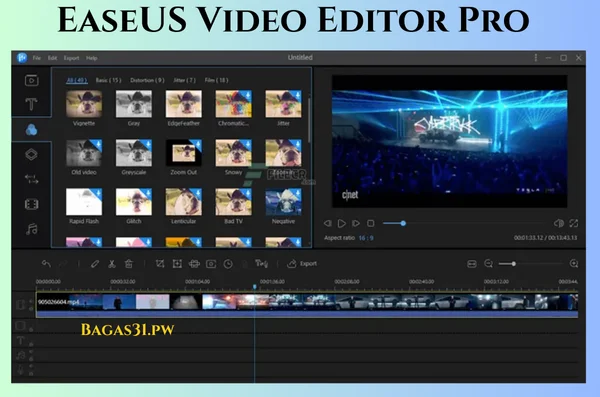Mute the music track
The height and width of the screenshot is (397, 600).
coord(31,352)
